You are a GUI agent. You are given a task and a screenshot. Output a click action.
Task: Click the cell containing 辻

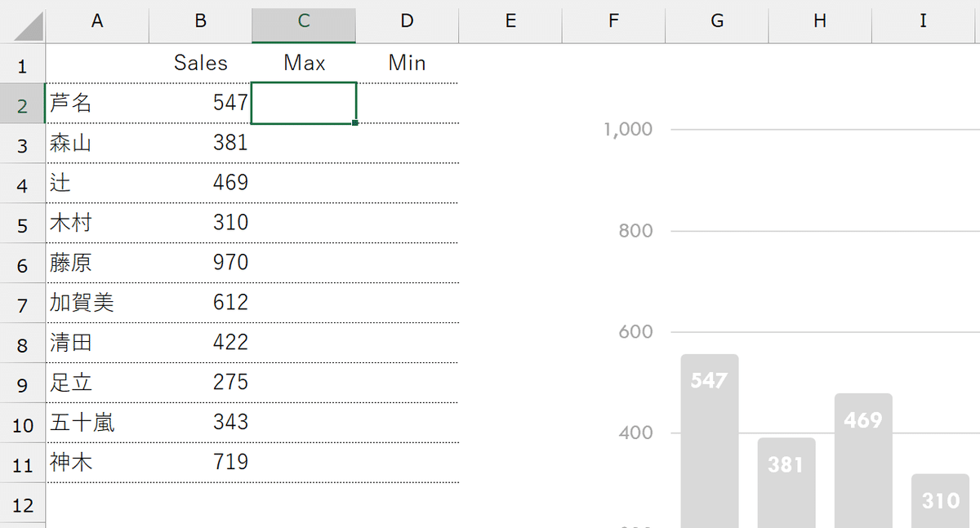97,184
